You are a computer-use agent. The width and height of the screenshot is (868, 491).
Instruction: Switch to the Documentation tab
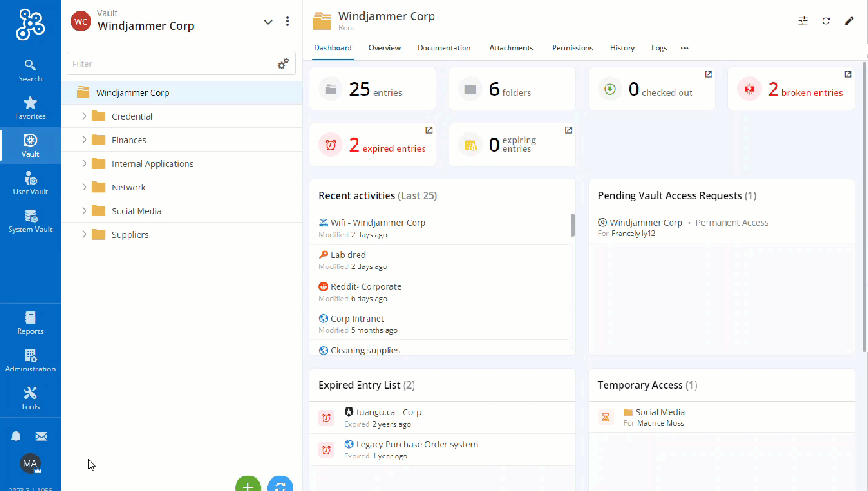444,48
